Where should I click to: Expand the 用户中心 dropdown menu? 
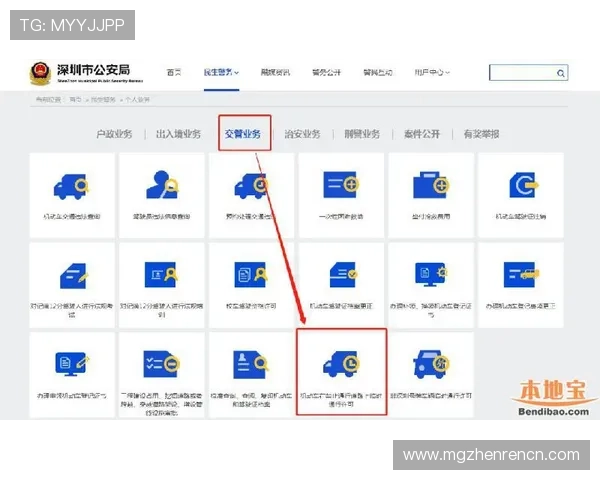tap(433, 73)
